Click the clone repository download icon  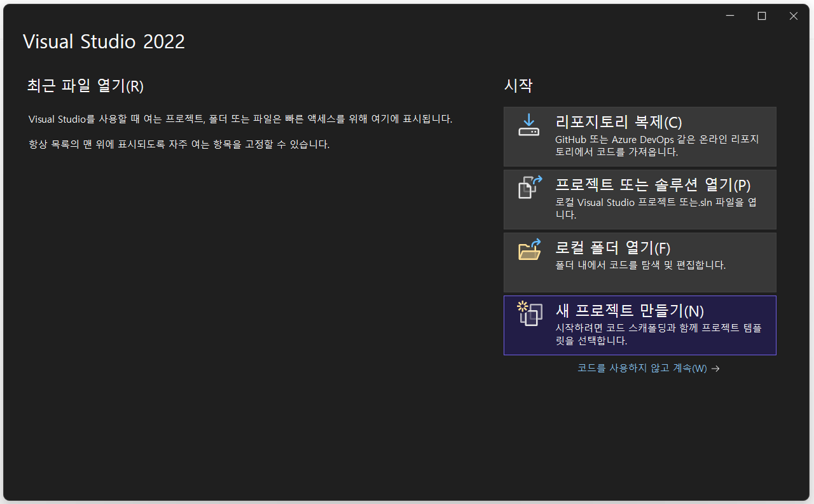pyautogui.click(x=528, y=125)
